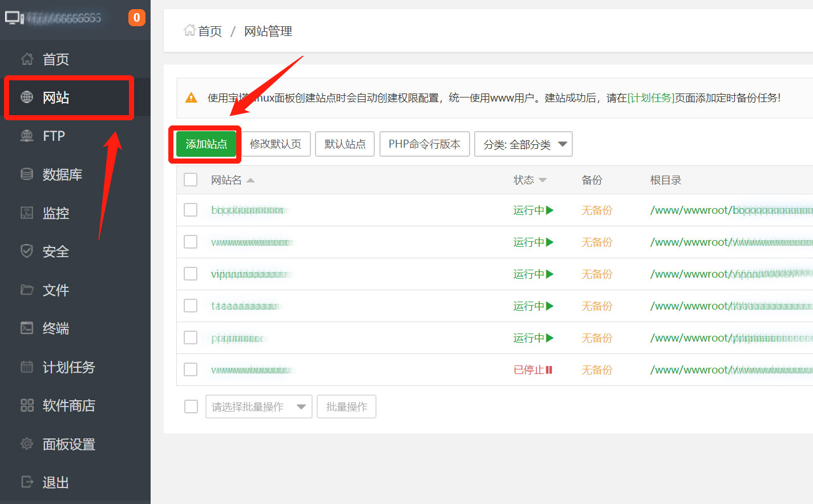Check the first website row checkbox

pyautogui.click(x=190, y=209)
